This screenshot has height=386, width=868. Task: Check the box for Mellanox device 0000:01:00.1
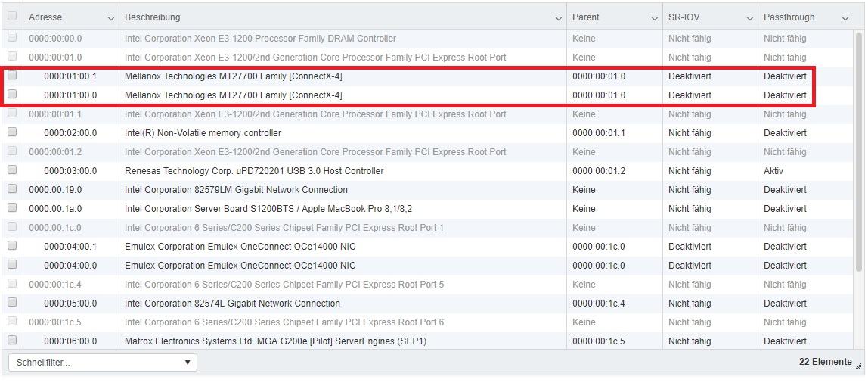tap(12, 76)
